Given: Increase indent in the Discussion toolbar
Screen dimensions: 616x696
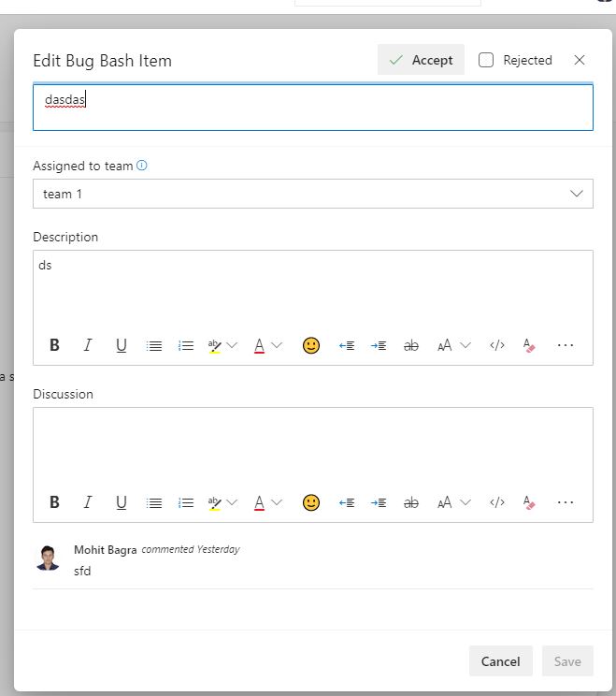Looking at the screenshot, I should [x=379, y=502].
